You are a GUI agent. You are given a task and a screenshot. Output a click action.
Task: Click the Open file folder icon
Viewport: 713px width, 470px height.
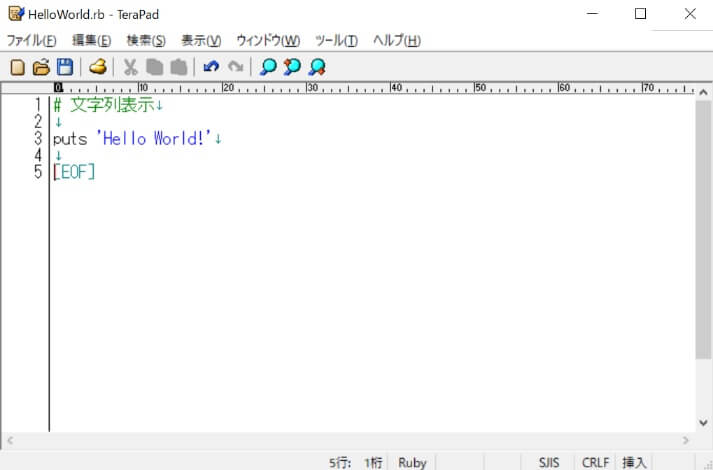tap(41, 68)
